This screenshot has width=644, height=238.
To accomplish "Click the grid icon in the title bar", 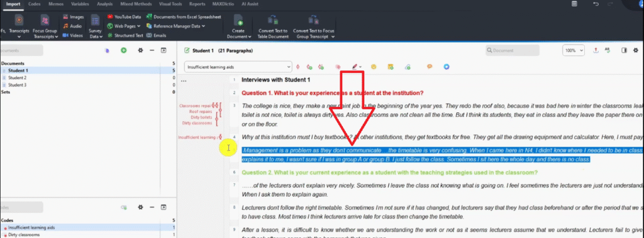I will click(x=574, y=4).
